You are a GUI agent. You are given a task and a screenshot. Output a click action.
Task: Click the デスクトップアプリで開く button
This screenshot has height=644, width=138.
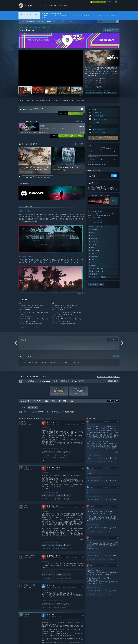[29, 15]
